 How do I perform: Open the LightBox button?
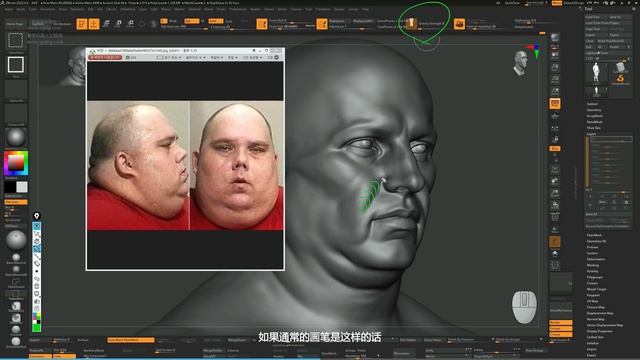click(x=38, y=24)
